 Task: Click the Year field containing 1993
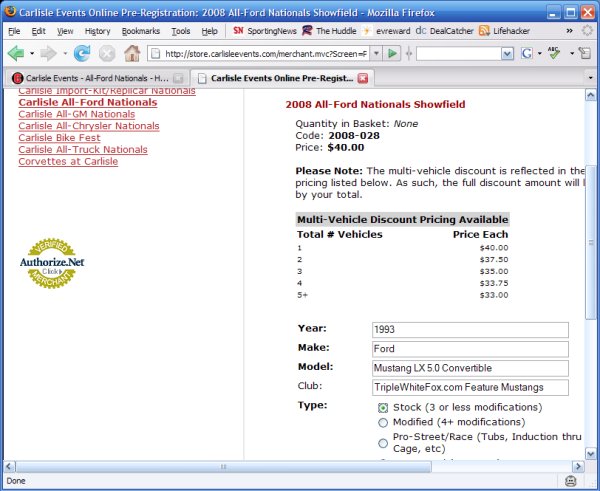470,330
